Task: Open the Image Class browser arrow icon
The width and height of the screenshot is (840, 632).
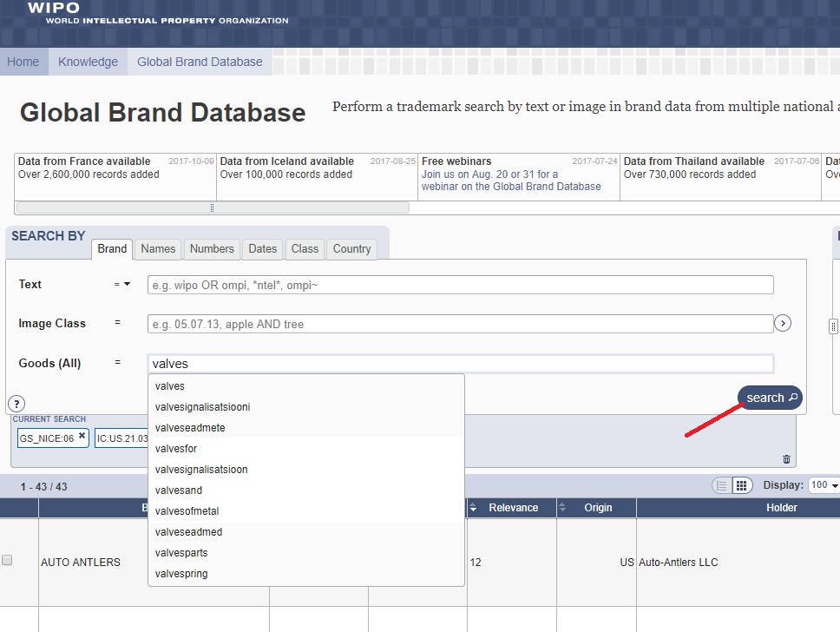Action: (x=783, y=324)
